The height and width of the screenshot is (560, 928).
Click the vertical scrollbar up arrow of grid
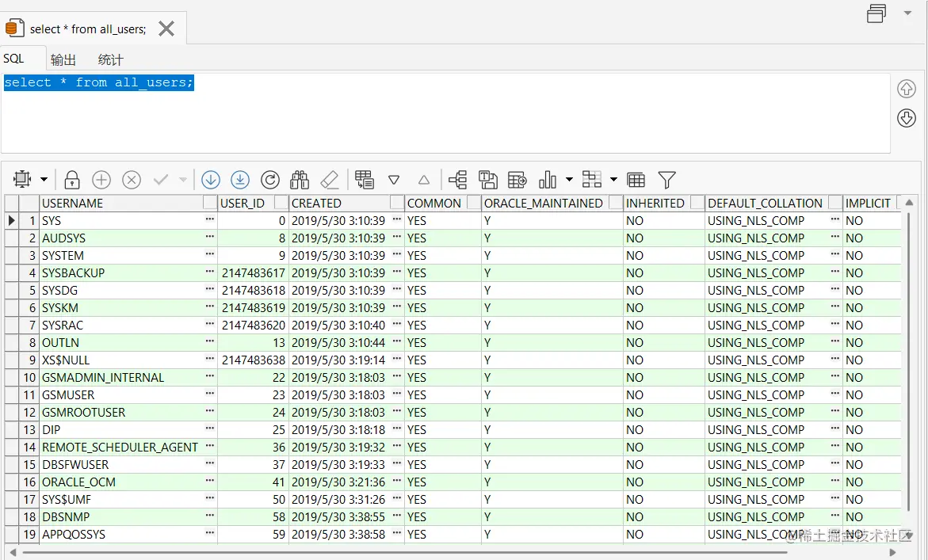click(x=909, y=203)
